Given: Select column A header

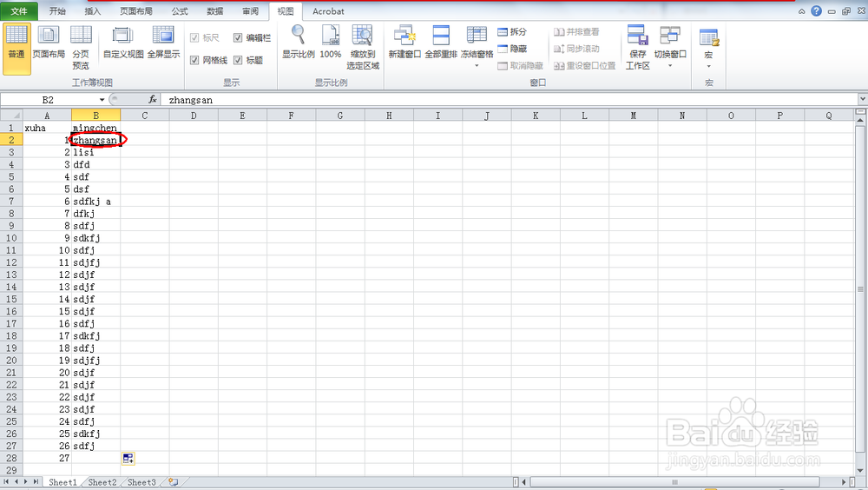Looking at the screenshot, I should [x=47, y=116].
